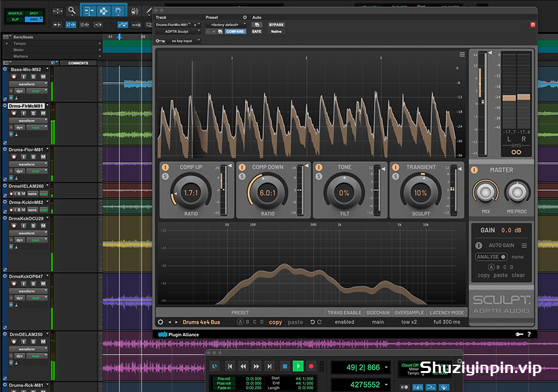Open the hamburger menu on waveform display
Image resolution: width=558 pixels, height=392 pixels.
pyautogui.click(x=462, y=55)
